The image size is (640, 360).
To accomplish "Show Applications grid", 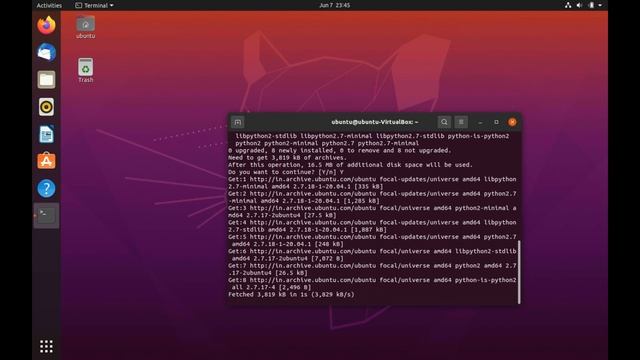I will pyautogui.click(x=46, y=346).
